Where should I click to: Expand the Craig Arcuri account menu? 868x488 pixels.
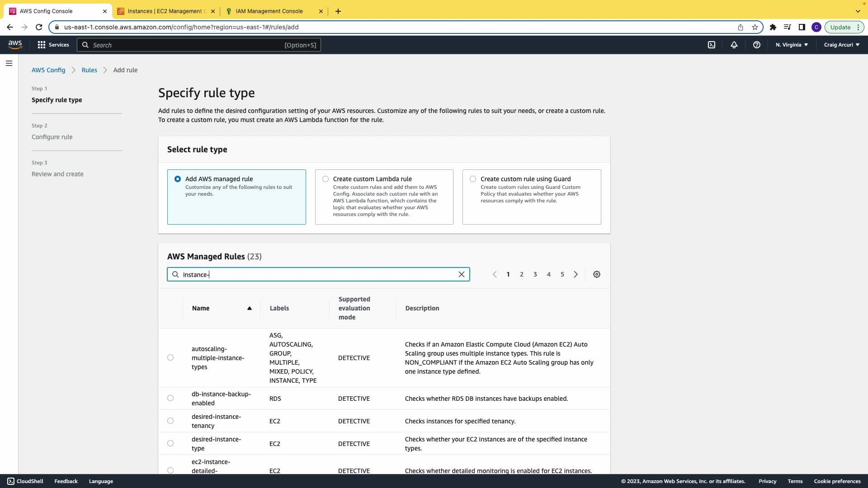[x=841, y=45]
